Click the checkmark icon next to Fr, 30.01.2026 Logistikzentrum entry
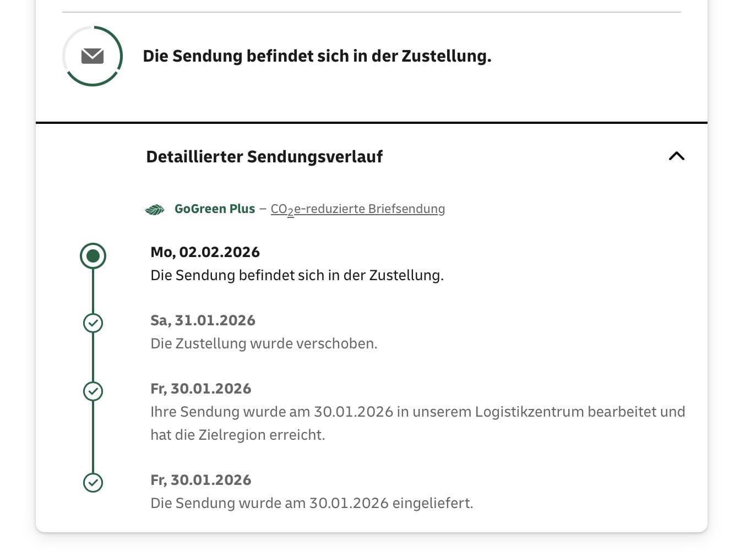Image resolution: width=756 pixels, height=557 pixels. (93, 391)
